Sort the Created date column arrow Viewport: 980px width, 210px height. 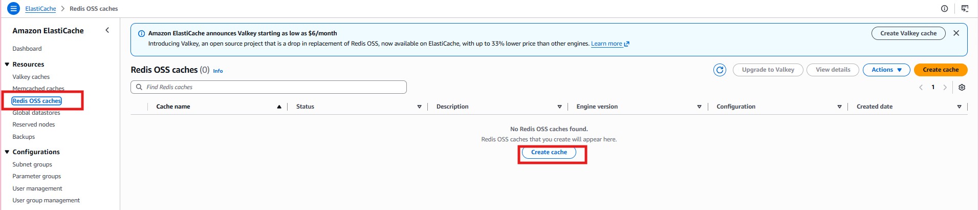pos(959,107)
